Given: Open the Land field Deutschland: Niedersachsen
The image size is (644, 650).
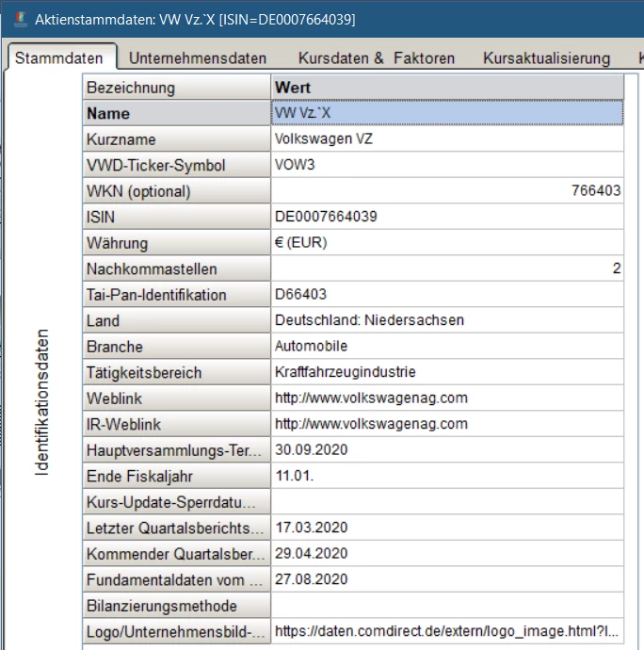Looking at the screenshot, I should [447, 320].
